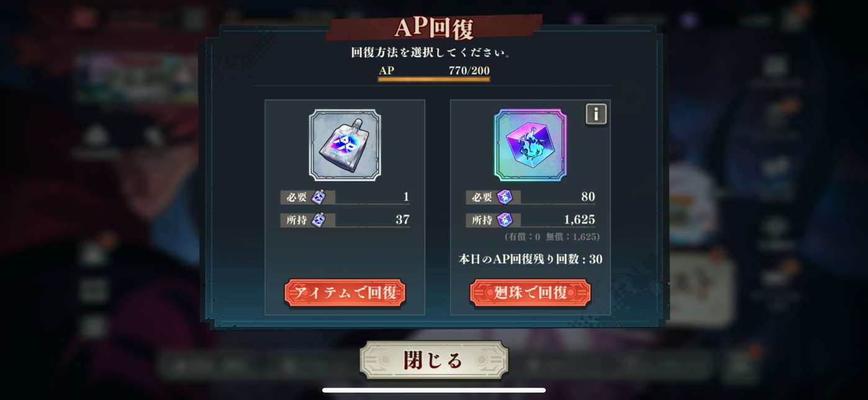Click the owned item count 37
868x400 pixels.
402,220
